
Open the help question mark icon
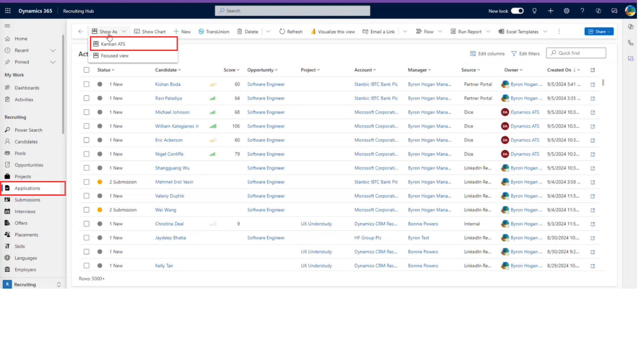point(582,11)
